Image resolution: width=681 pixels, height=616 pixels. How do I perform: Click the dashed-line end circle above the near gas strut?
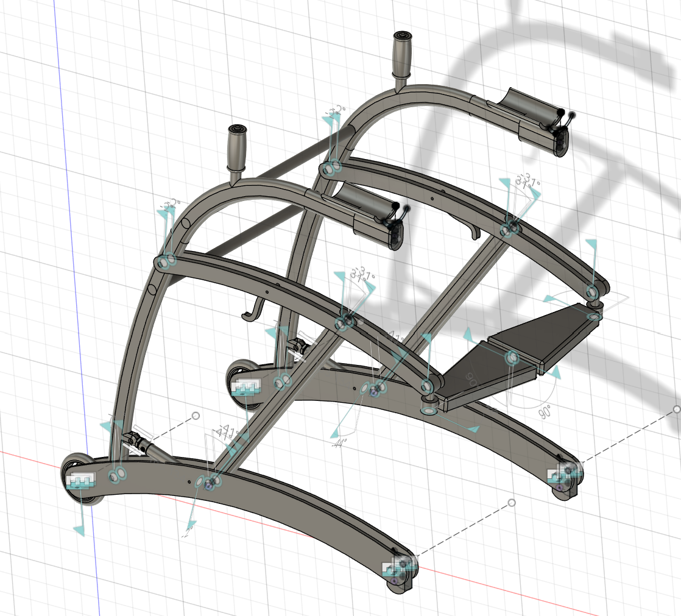(x=196, y=416)
